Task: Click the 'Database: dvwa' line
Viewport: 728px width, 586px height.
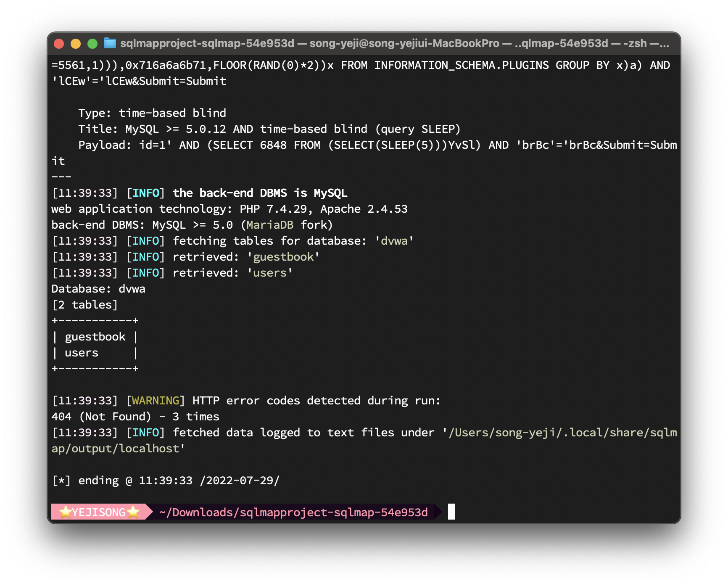Action: (98, 289)
